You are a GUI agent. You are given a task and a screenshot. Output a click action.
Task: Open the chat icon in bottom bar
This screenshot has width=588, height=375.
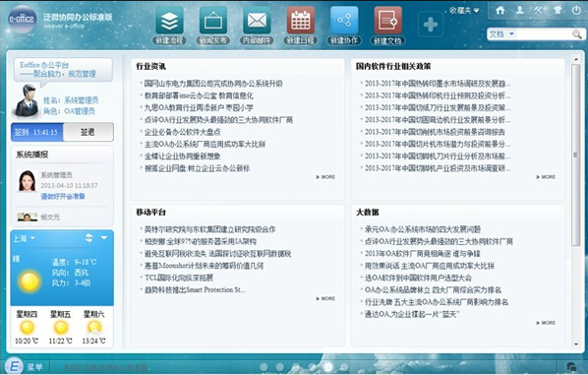[x=571, y=366]
